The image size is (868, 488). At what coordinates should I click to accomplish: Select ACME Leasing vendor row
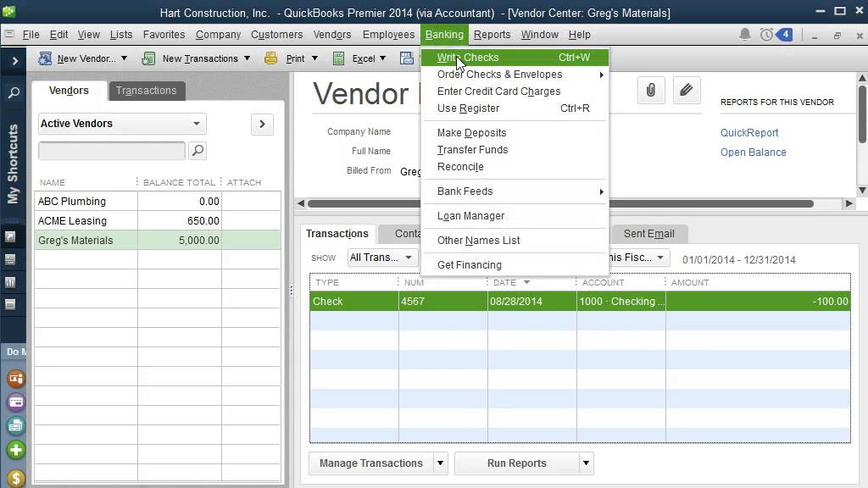click(157, 221)
